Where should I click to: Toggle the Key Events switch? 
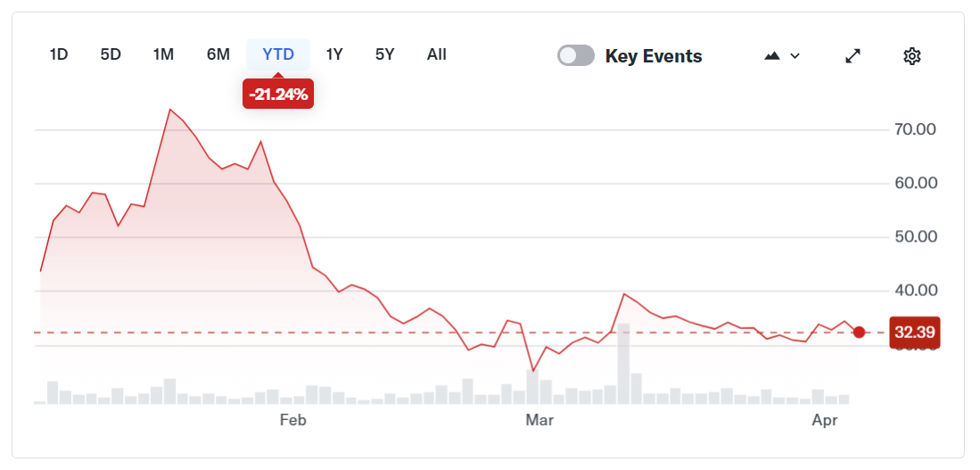(576, 56)
